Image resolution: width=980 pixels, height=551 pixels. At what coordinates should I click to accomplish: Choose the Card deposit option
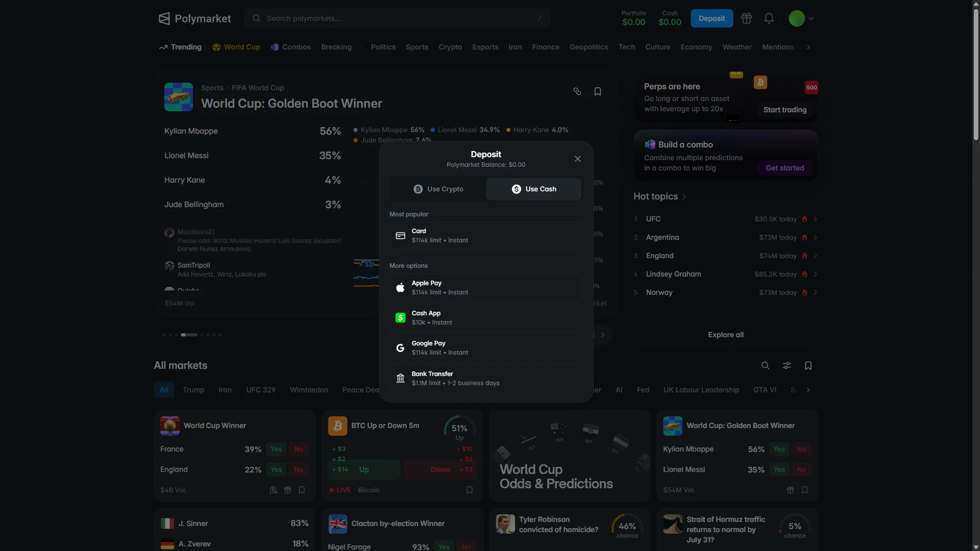pos(486,236)
